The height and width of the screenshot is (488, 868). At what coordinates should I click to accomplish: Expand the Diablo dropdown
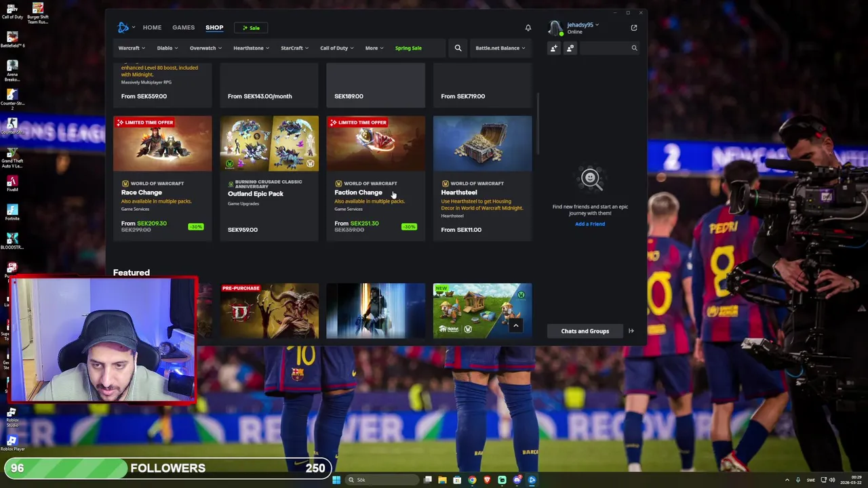167,48
